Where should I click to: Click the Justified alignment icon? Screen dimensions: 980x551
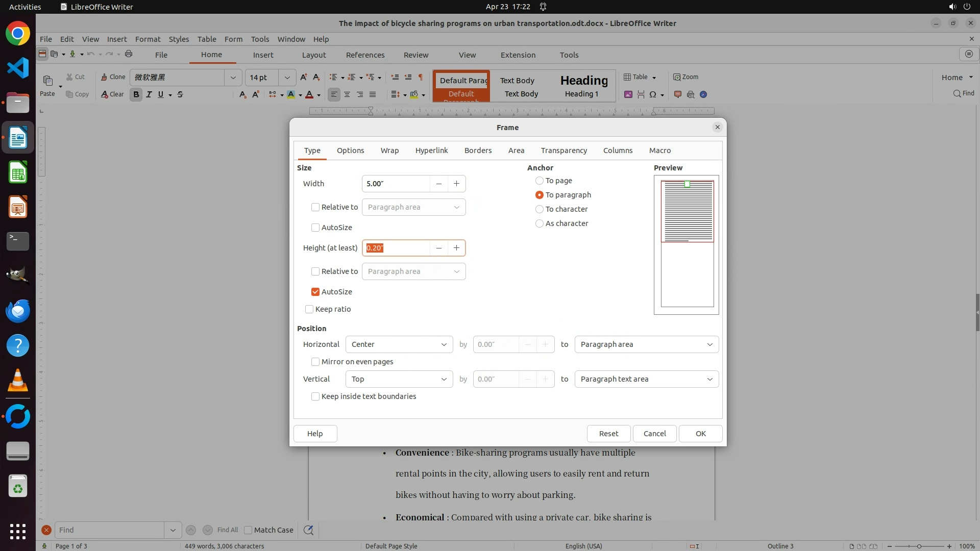coord(373,94)
